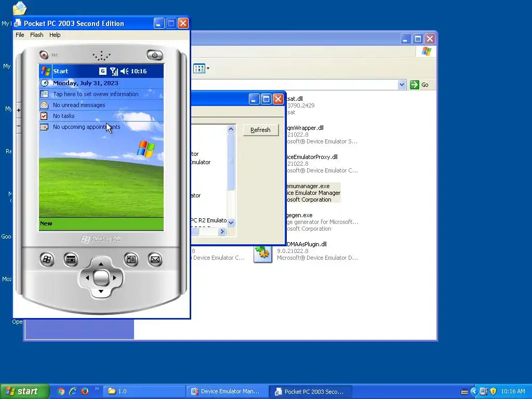Click the device record button

[44, 55]
